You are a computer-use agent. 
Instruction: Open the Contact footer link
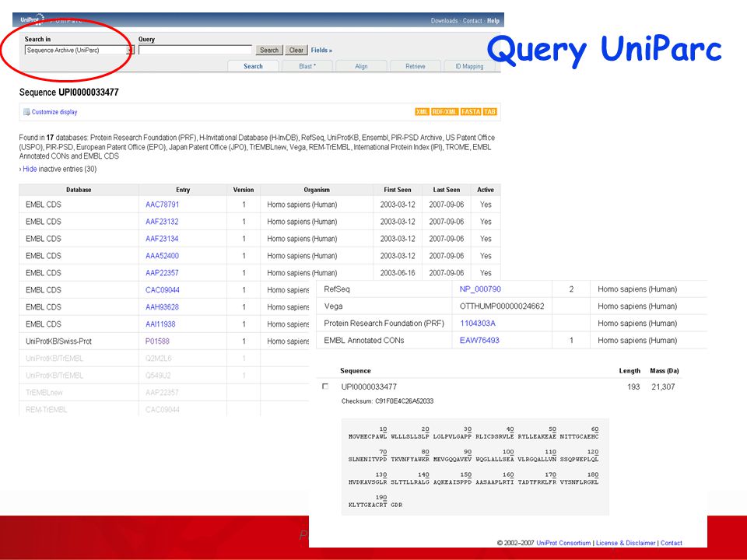tap(672, 543)
